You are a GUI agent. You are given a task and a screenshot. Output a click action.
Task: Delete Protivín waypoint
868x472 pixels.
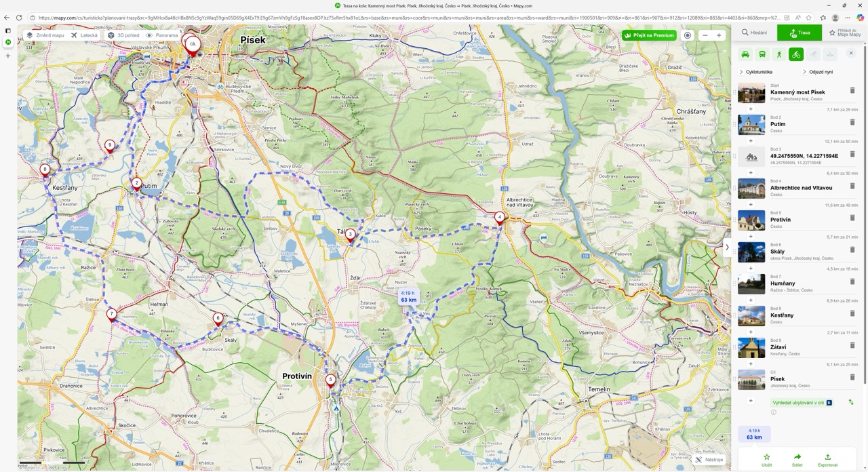[x=852, y=218]
